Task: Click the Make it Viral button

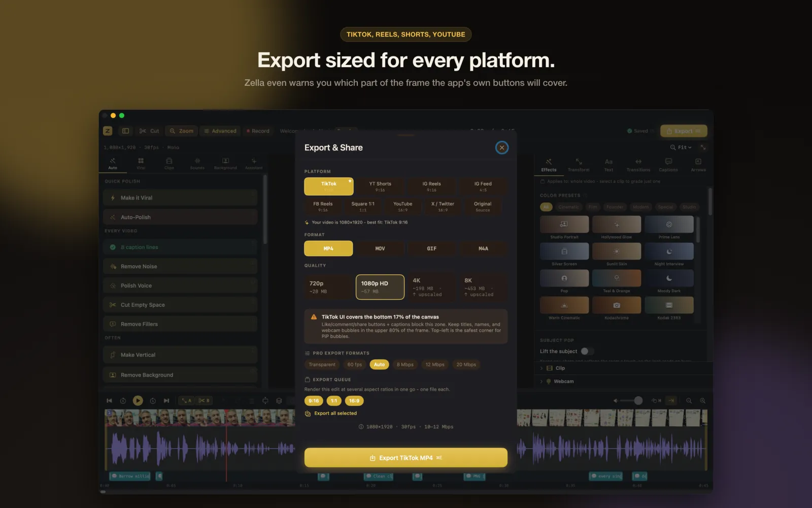Action: pos(180,198)
